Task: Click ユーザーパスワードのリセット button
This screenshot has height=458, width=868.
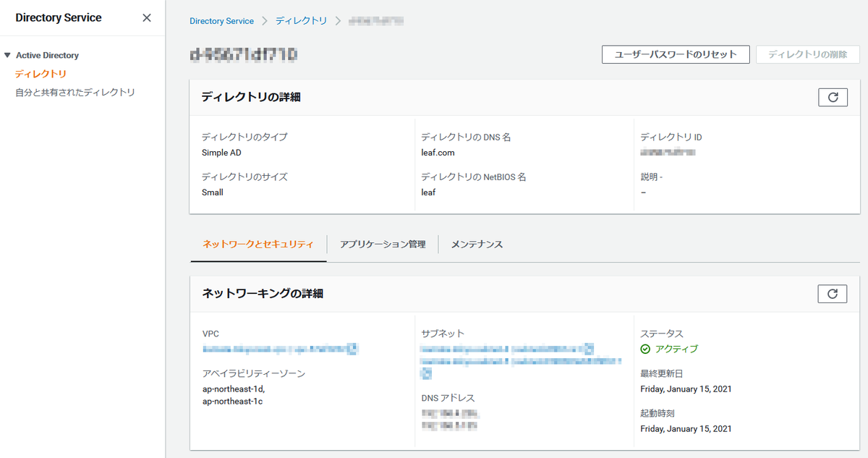Action: coord(676,54)
